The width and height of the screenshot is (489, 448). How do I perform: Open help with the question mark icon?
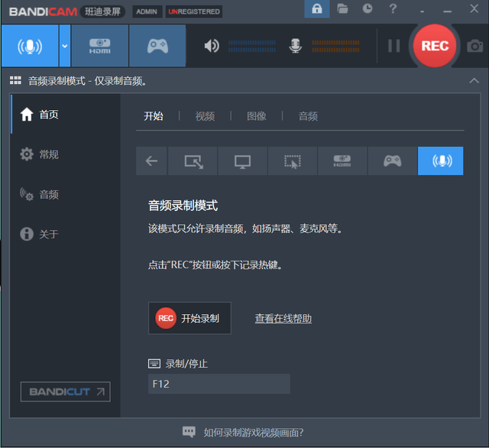(x=393, y=8)
